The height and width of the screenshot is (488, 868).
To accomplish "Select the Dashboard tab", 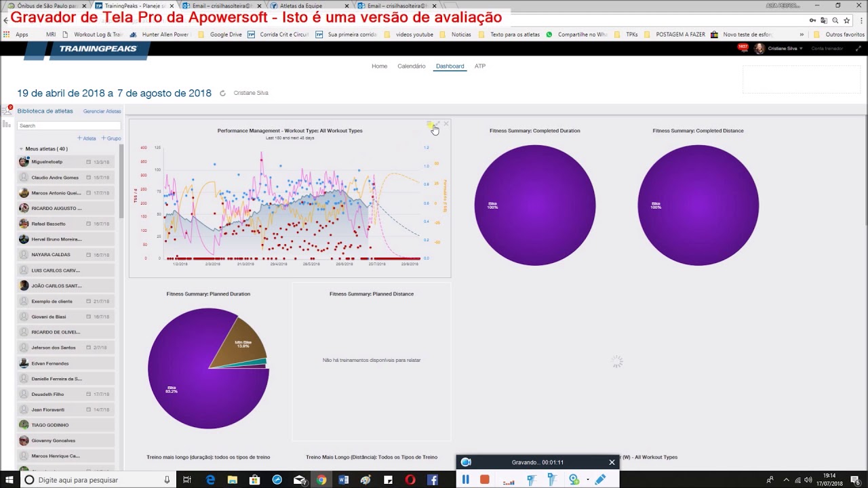I will point(450,66).
